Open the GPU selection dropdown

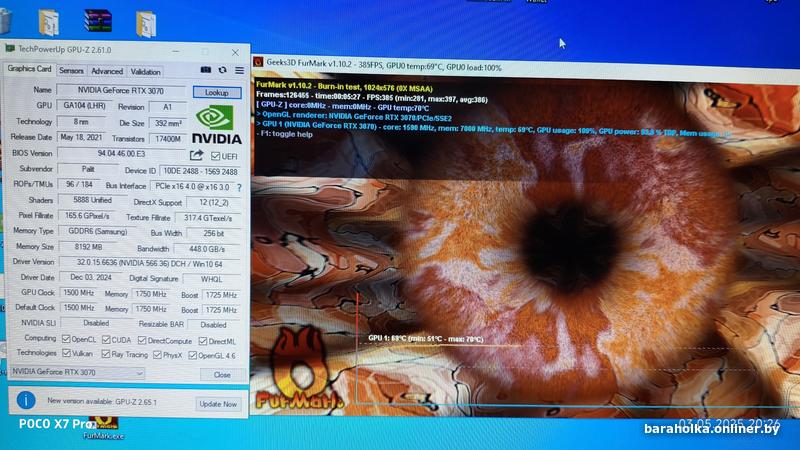(x=78, y=372)
